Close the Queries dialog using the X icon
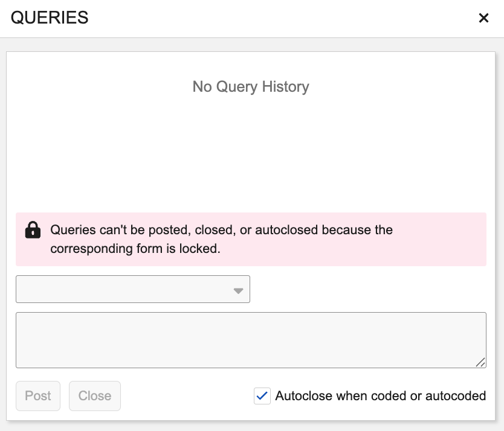The image size is (504, 431). pos(483,18)
